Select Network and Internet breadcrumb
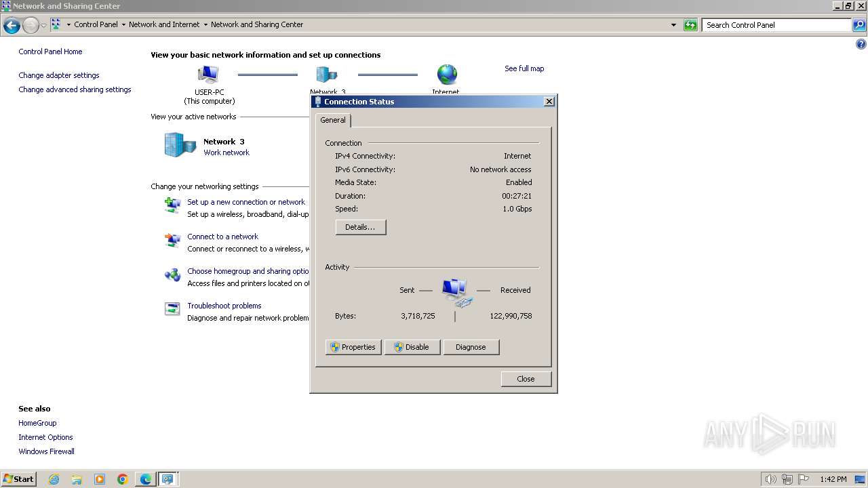The image size is (868, 488). point(164,24)
